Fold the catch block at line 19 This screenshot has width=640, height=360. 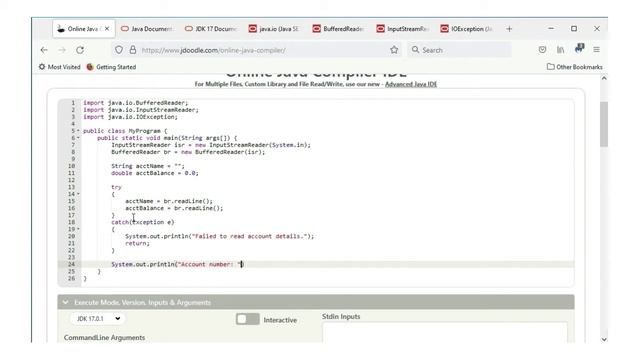78,229
